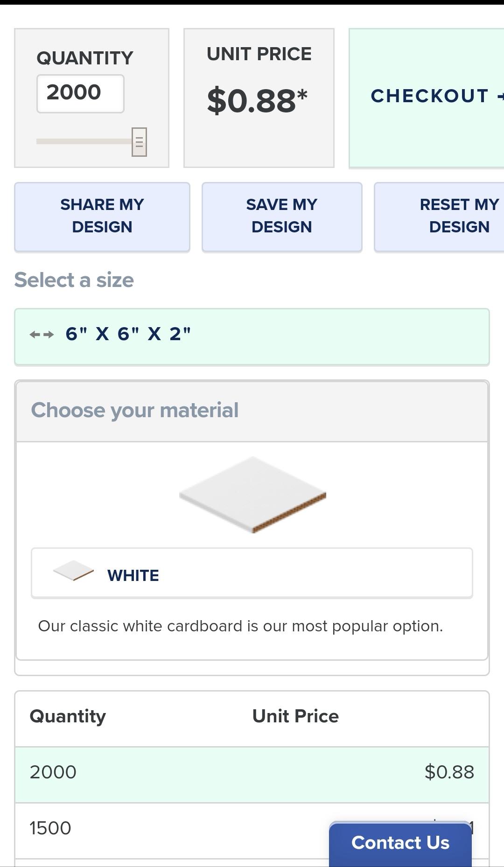
Task: Click the quantity slider track
Action: tap(84, 141)
